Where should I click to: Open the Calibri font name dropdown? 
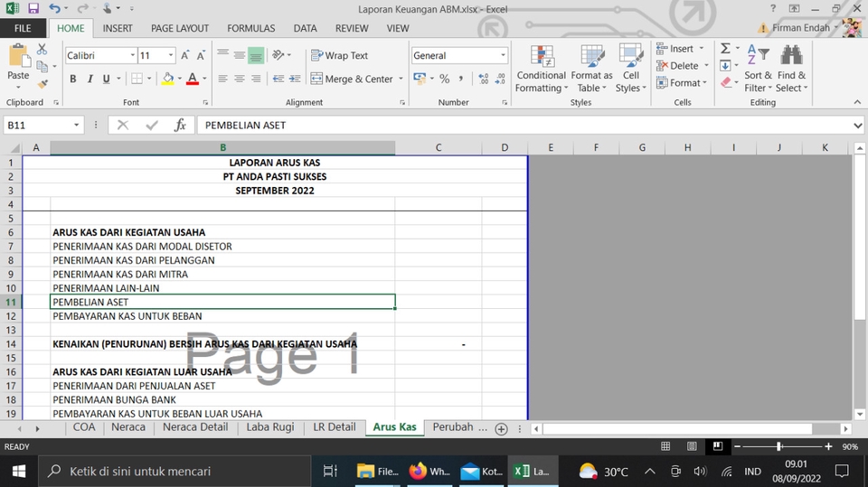pyautogui.click(x=133, y=55)
